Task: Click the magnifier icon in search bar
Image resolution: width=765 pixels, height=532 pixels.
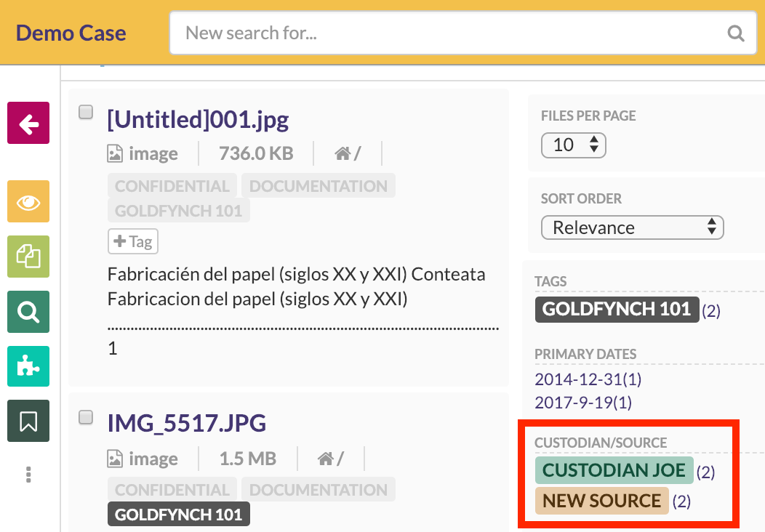Action: click(x=736, y=33)
